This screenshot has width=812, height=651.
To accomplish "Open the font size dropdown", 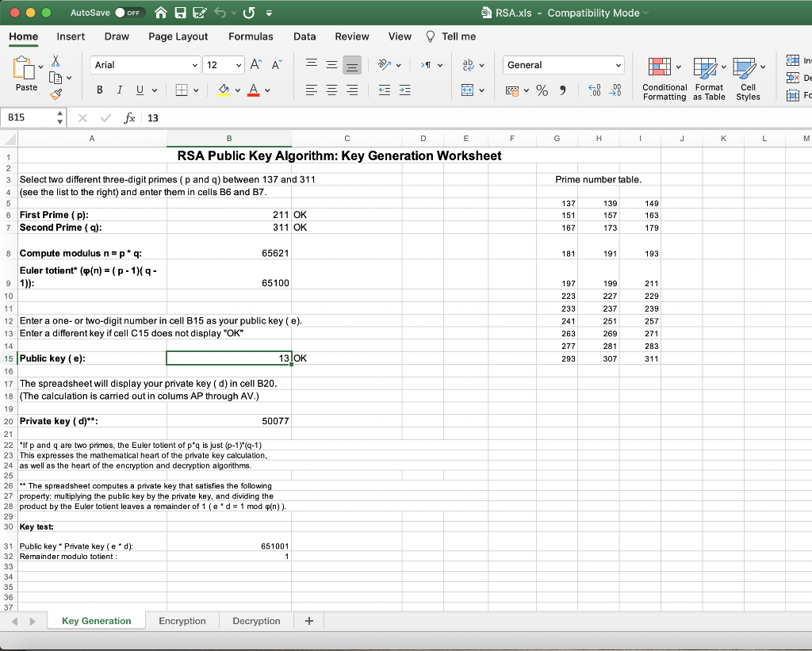I will (239, 65).
